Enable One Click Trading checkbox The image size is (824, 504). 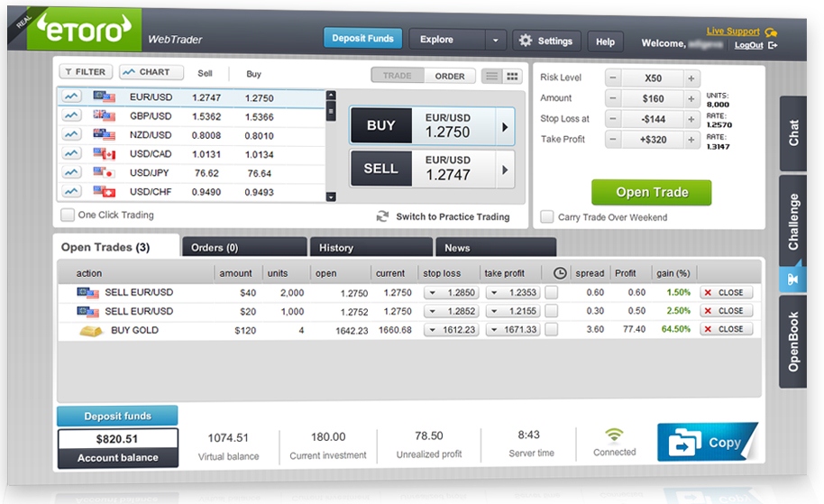(x=68, y=215)
